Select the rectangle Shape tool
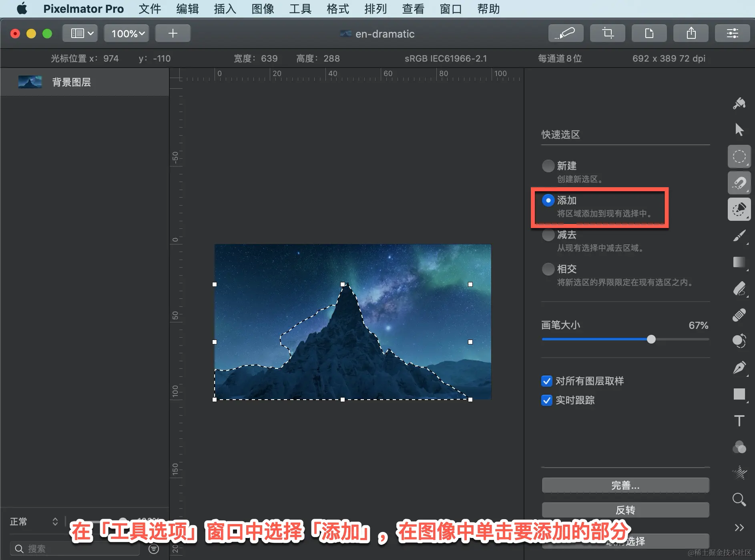 [x=739, y=394]
